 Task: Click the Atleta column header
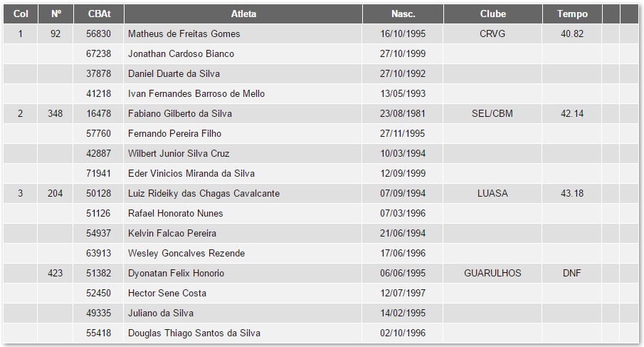point(243,14)
